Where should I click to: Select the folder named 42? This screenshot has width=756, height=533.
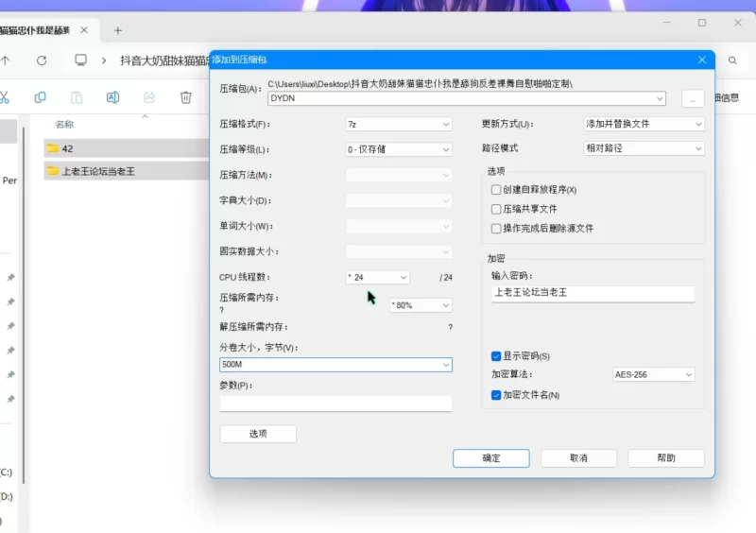127,148
